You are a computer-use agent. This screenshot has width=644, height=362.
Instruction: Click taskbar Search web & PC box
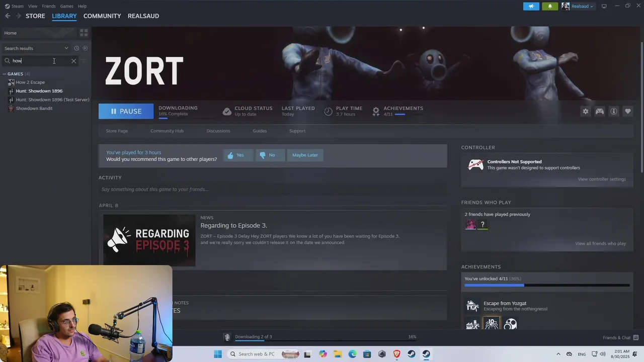pyautogui.click(x=263, y=354)
